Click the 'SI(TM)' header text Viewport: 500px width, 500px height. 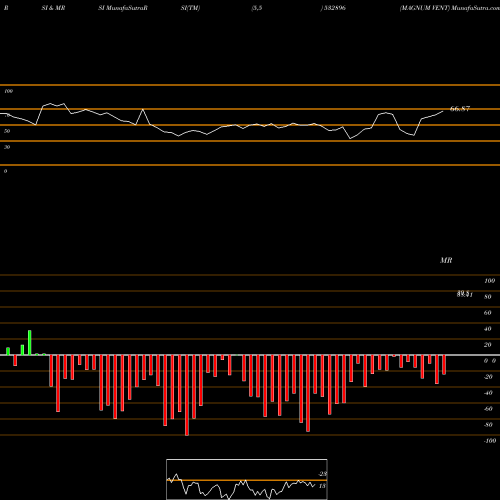190,8
